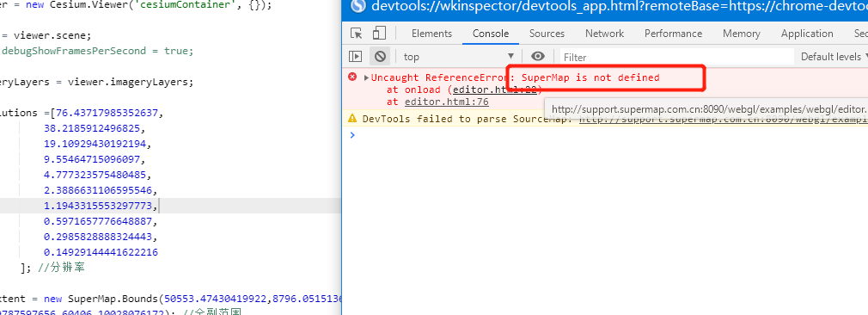The image size is (868, 315).
Task: Click the viewer.scene code line
Action: 46,35
